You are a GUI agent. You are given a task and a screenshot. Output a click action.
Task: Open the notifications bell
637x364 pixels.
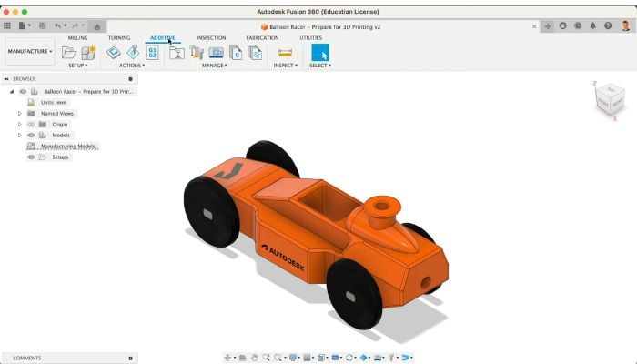click(x=592, y=25)
